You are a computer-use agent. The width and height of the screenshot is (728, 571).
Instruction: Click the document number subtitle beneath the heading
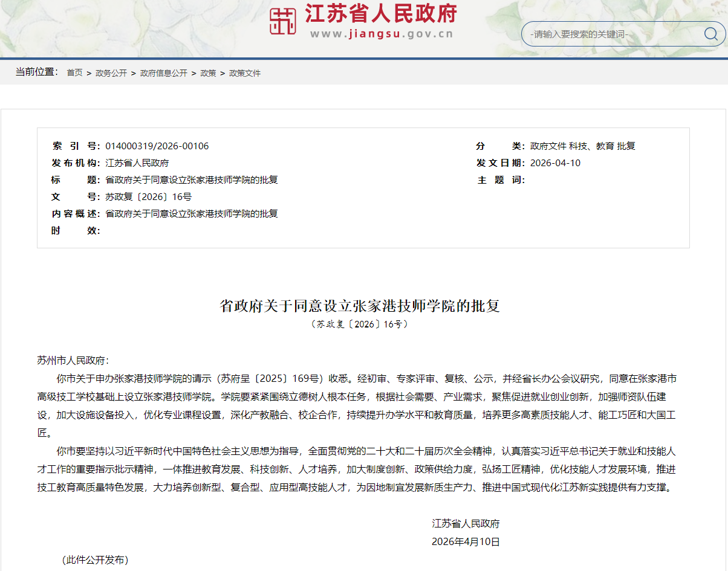pyautogui.click(x=360, y=324)
